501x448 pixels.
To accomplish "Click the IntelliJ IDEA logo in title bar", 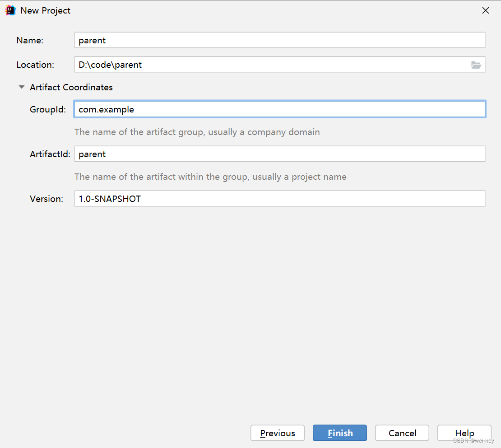I will click(x=10, y=10).
